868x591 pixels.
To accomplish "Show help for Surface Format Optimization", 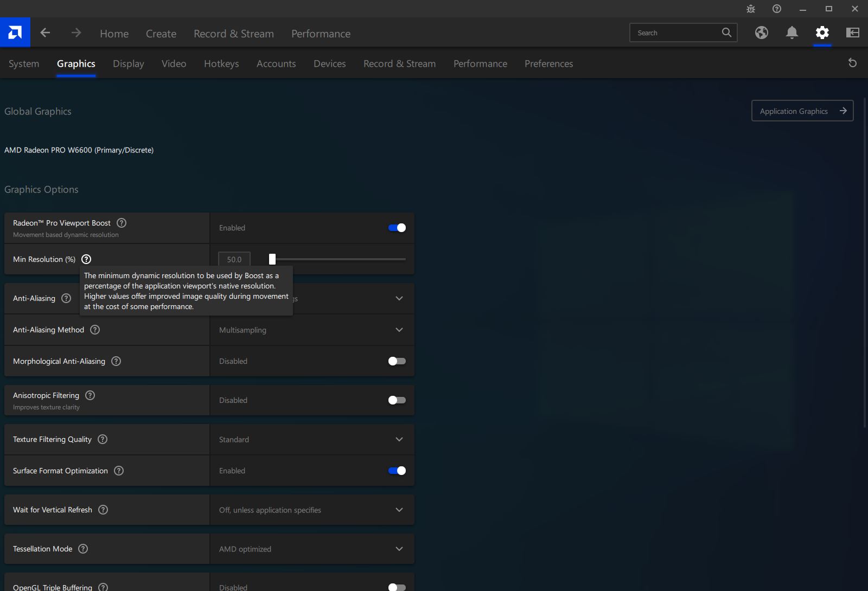I will pos(119,471).
